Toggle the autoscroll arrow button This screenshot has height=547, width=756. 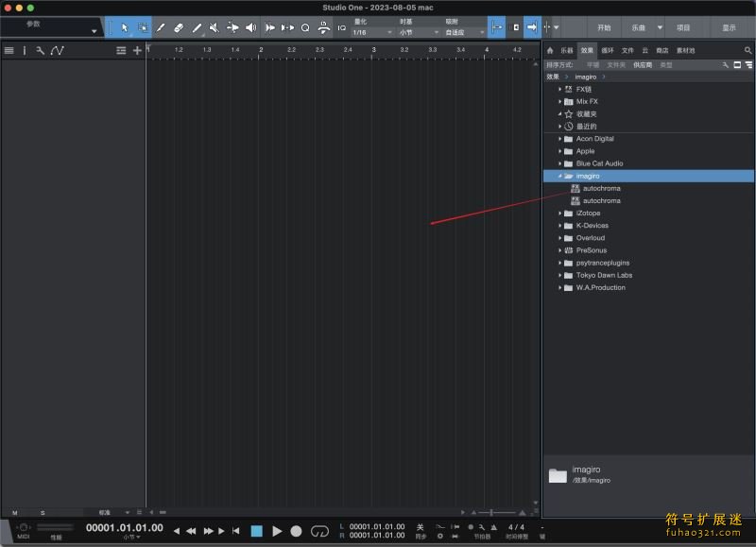click(x=532, y=27)
